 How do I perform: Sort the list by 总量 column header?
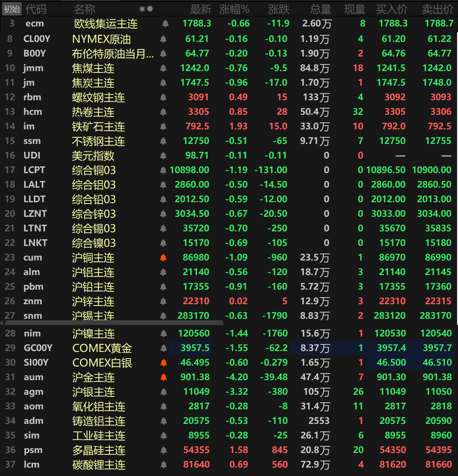pos(320,9)
